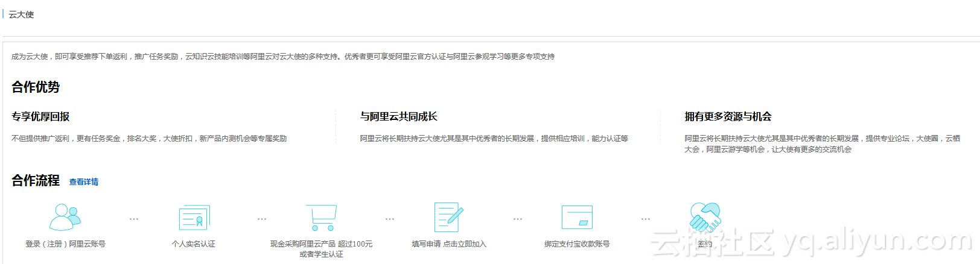Click the 合作流程 heading
980x264 pixels.
(36, 180)
